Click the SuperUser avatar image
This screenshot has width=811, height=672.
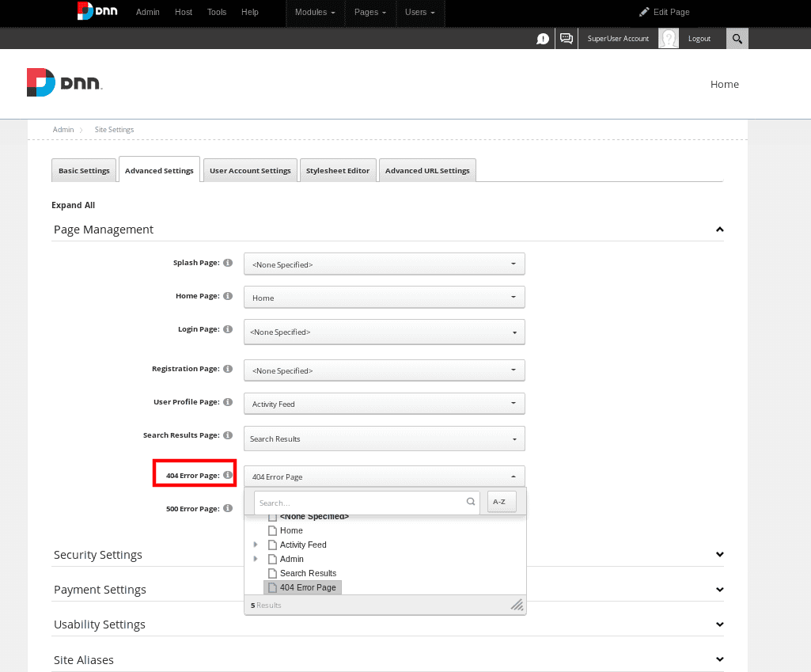pos(668,38)
